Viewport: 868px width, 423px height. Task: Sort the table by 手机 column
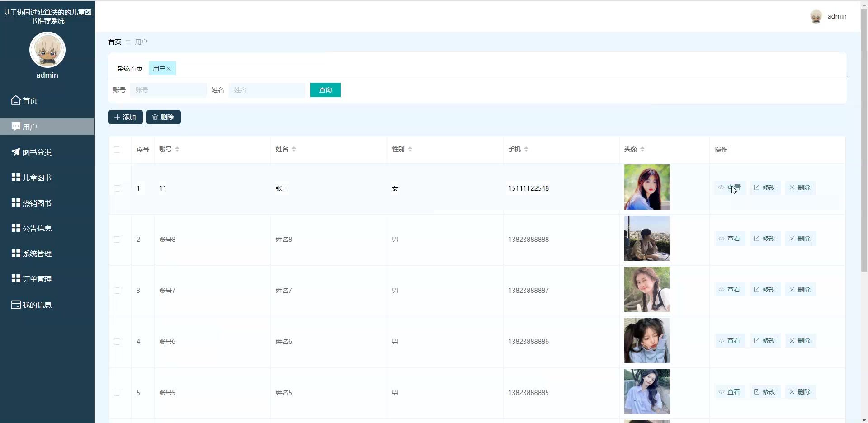[526, 149]
